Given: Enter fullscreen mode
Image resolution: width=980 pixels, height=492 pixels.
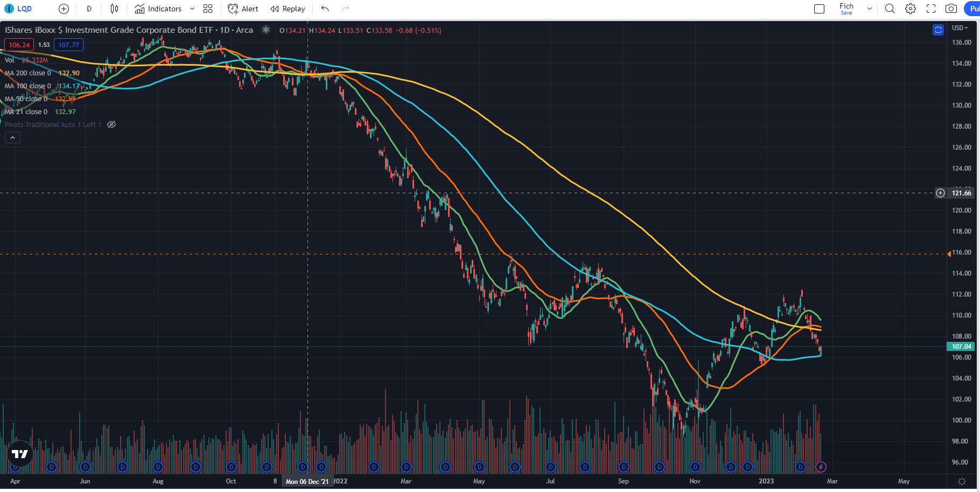Looking at the screenshot, I should (x=931, y=9).
